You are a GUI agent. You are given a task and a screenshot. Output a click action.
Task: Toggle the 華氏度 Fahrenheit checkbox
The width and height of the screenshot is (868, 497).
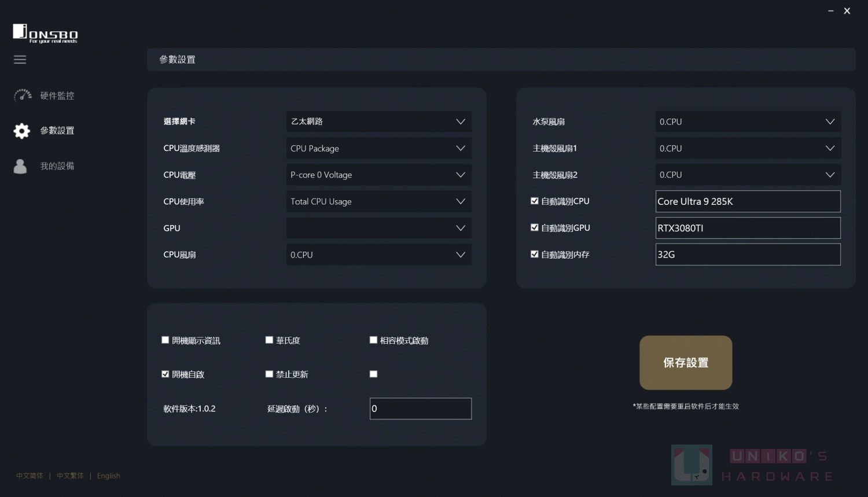269,340
